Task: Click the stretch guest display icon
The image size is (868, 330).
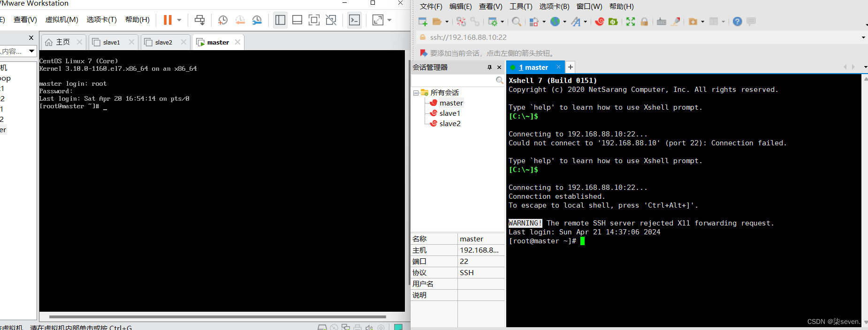Action: pos(378,20)
